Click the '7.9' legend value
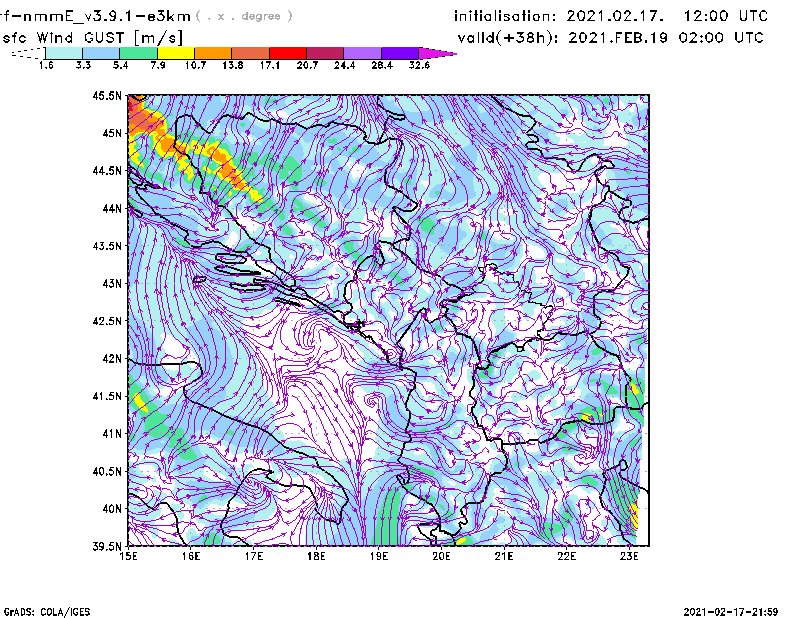 pos(158,65)
